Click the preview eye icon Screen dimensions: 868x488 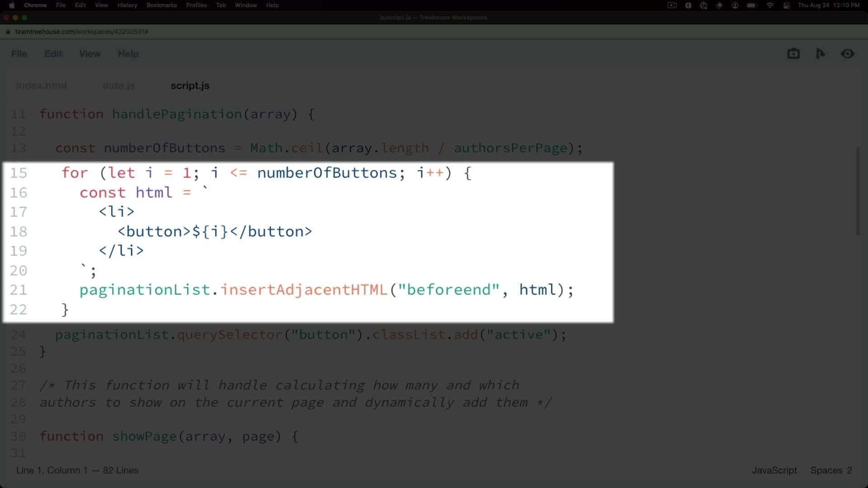(x=848, y=54)
